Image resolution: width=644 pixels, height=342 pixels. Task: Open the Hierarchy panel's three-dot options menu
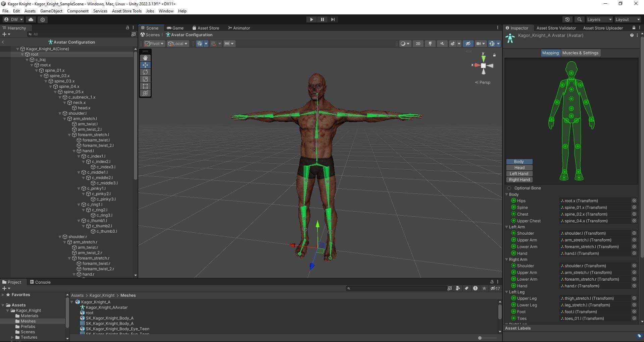tap(133, 28)
